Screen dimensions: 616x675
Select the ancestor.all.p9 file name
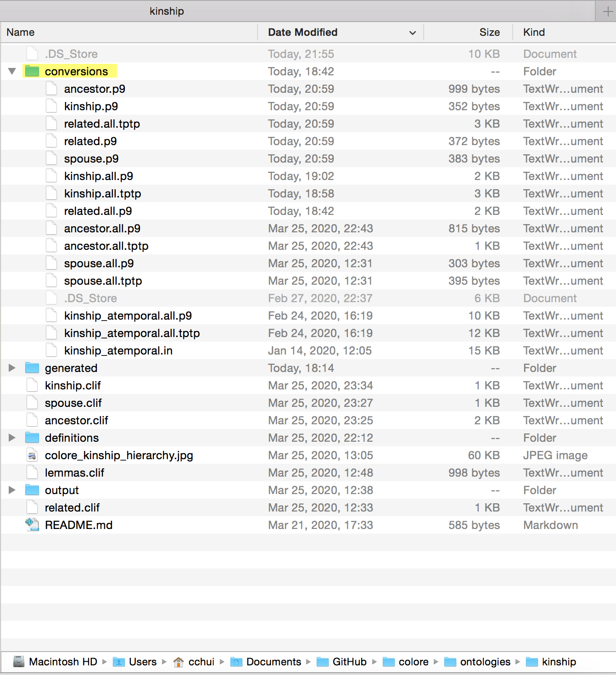click(x=102, y=228)
